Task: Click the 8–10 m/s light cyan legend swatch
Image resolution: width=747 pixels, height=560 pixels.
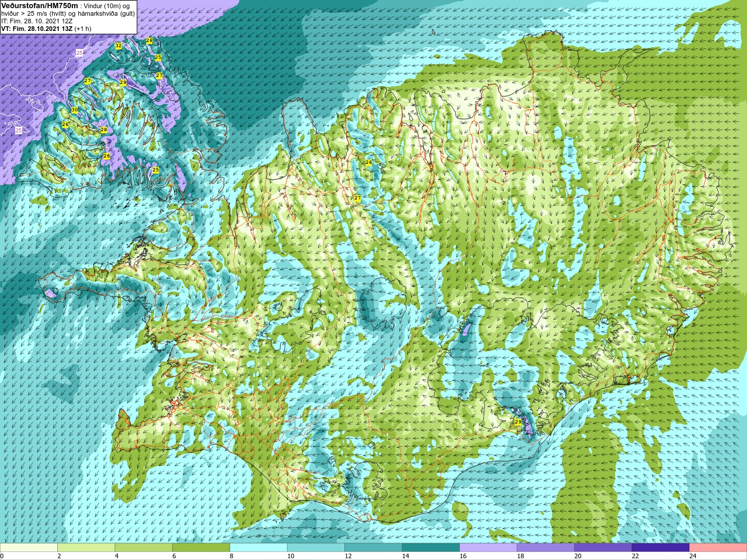Action: 259,548
